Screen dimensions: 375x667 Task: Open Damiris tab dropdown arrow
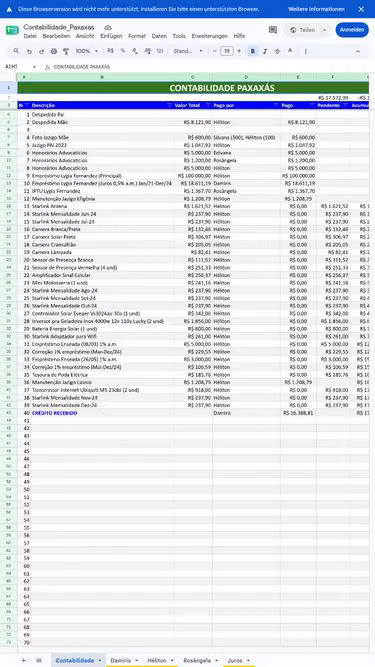[136, 660]
